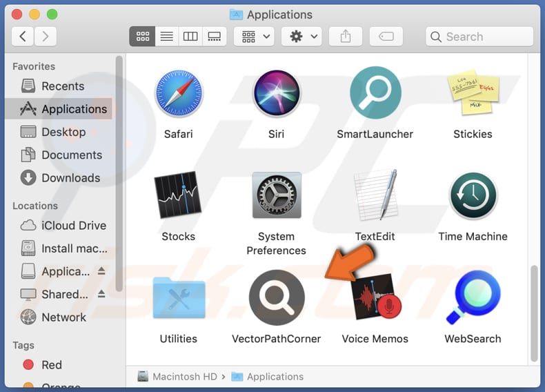Viewport: 545px width, 392px height.
Task: Select the SmartLauncher app icon
Action: tap(375, 94)
